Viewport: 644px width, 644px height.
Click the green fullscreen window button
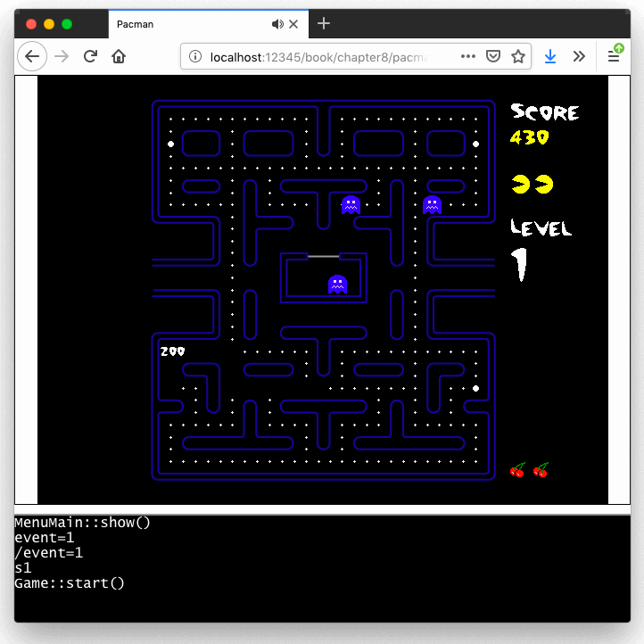tap(67, 24)
